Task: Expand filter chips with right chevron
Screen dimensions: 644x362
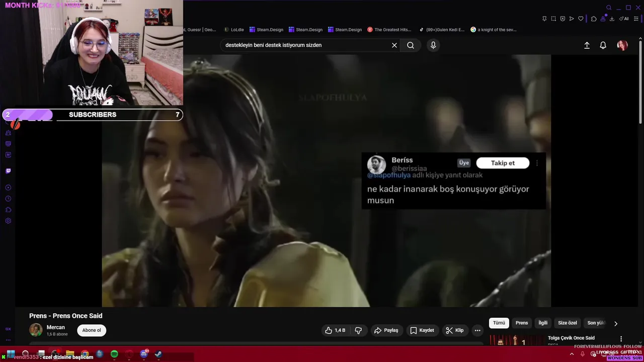Action: [615, 323]
